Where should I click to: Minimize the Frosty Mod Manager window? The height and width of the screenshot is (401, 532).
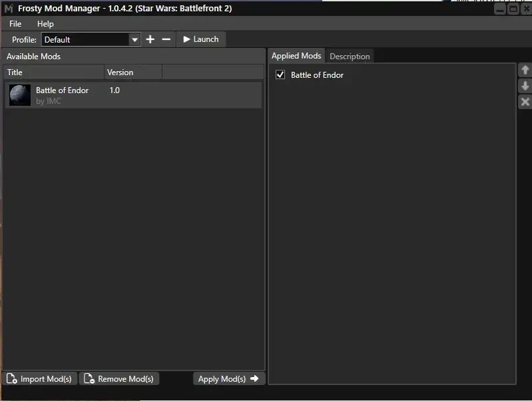(x=500, y=9)
